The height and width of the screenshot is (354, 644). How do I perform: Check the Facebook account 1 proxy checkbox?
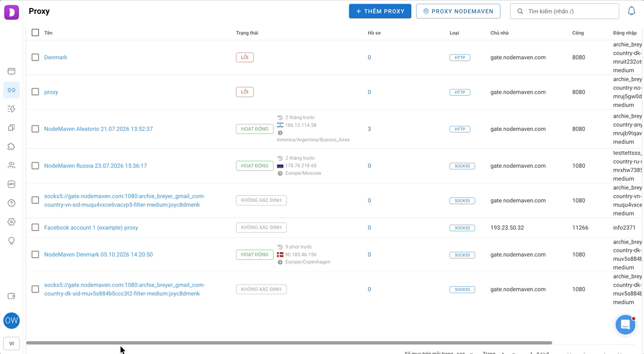click(x=35, y=228)
